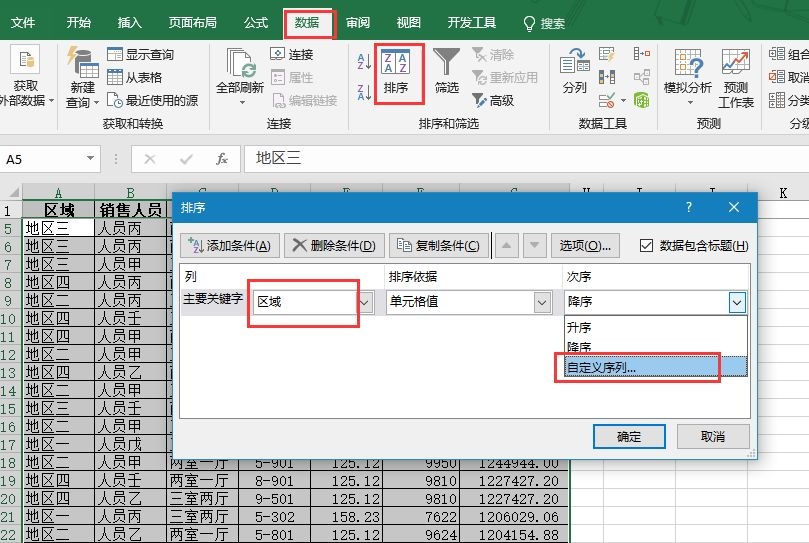809x543 pixels.
Task: Click 取消 in sort dialog
Action: tap(713, 437)
